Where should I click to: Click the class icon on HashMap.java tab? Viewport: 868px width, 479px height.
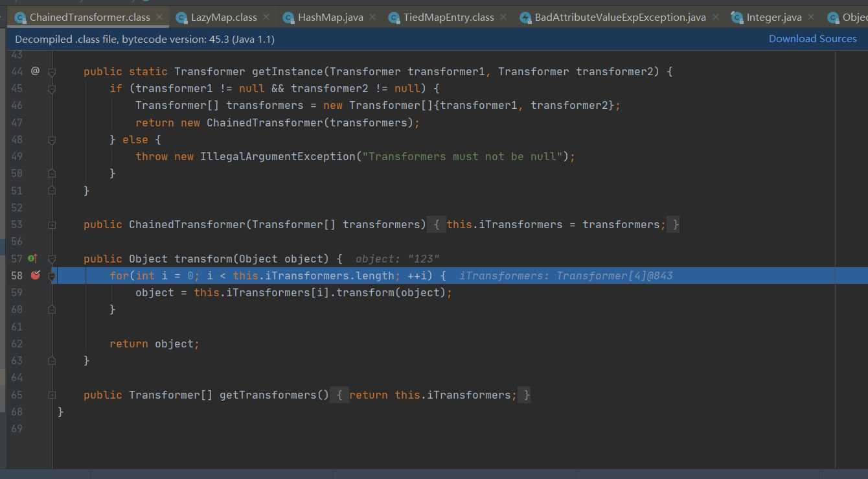(x=289, y=18)
